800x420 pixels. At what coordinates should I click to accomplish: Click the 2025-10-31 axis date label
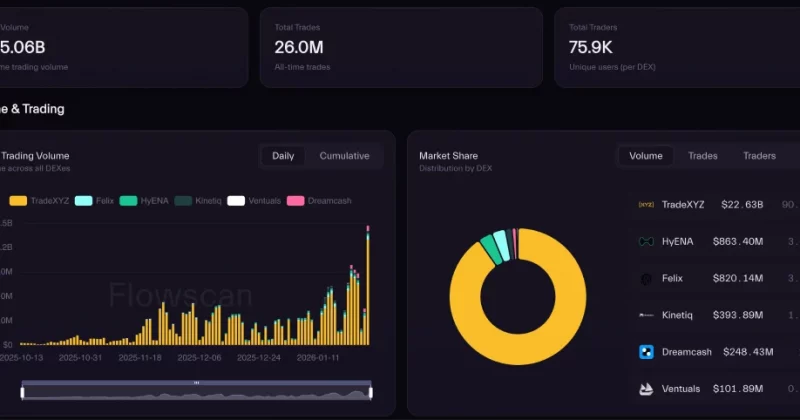click(x=80, y=358)
